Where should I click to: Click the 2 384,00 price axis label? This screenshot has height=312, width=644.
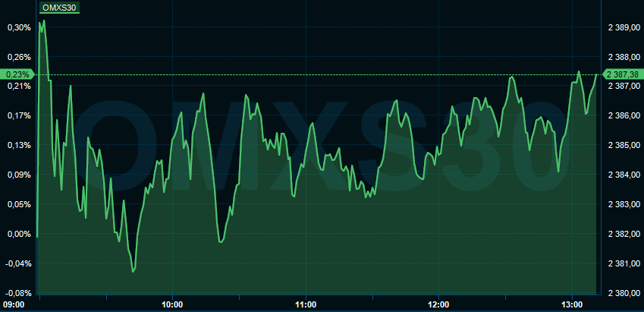coord(624,175)
